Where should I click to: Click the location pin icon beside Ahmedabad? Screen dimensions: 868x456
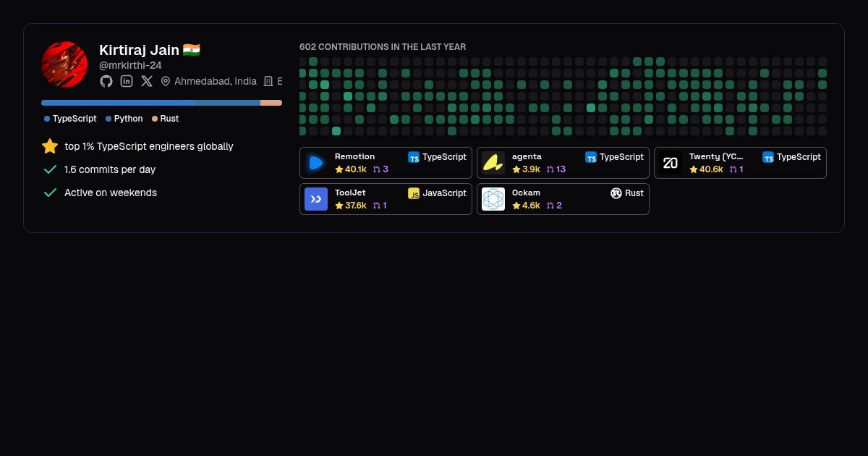[x=166, y=81]
